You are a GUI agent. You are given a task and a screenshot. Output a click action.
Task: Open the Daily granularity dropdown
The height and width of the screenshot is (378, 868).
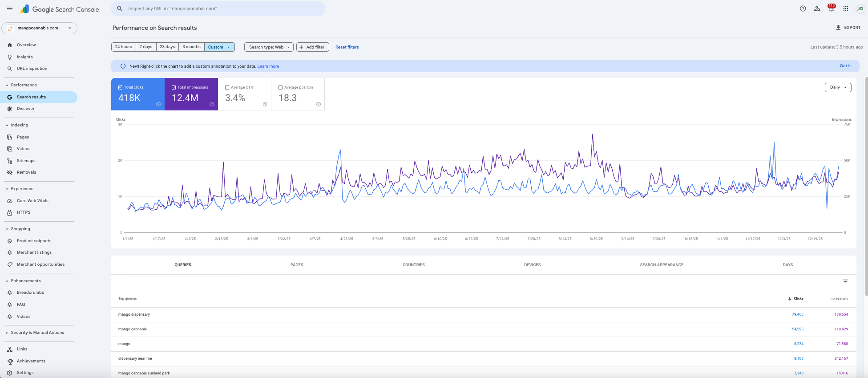[838, 87]
